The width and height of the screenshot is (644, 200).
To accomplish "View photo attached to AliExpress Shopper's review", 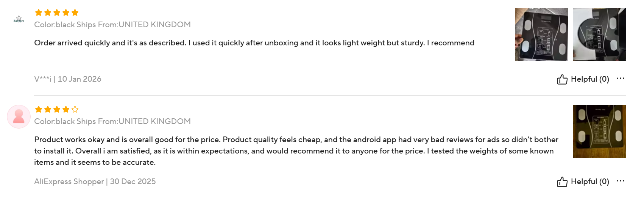I will pyautogui.click(x=599, y=132).
